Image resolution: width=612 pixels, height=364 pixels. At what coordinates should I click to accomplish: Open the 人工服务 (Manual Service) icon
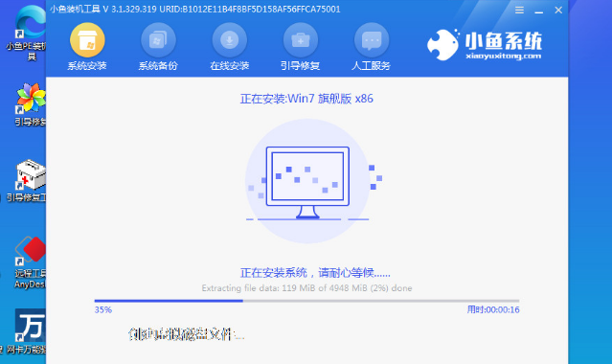[372, 40]
